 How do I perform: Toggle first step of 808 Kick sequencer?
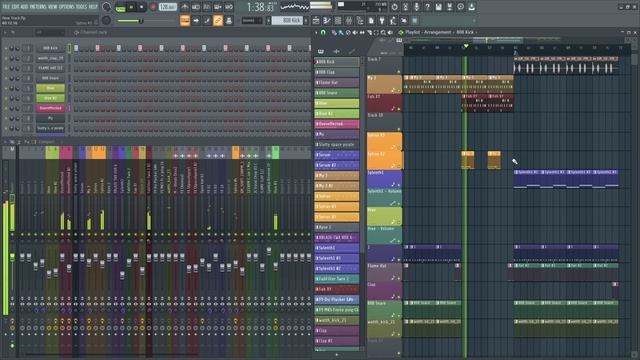tap(76, 48)
